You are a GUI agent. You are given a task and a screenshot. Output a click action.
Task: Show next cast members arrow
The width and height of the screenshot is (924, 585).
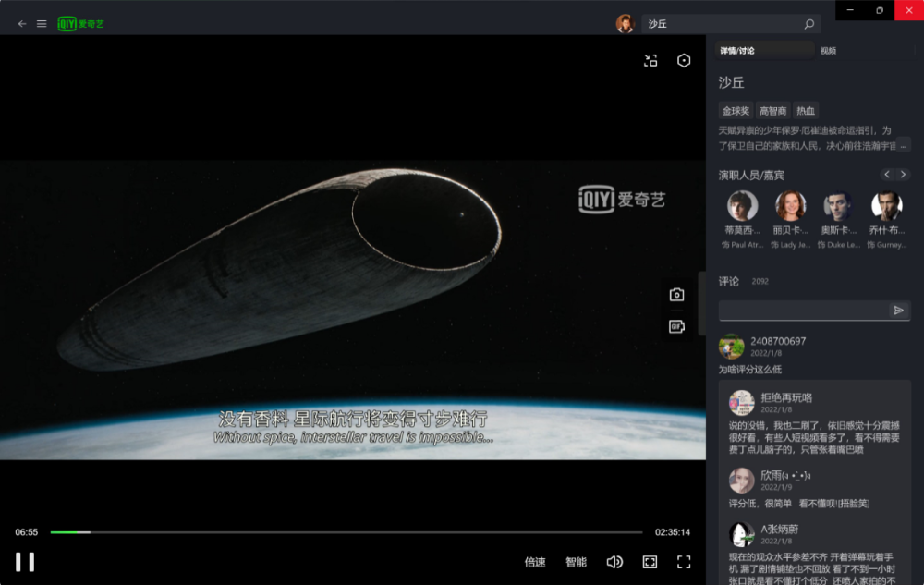tap(903, 175)
